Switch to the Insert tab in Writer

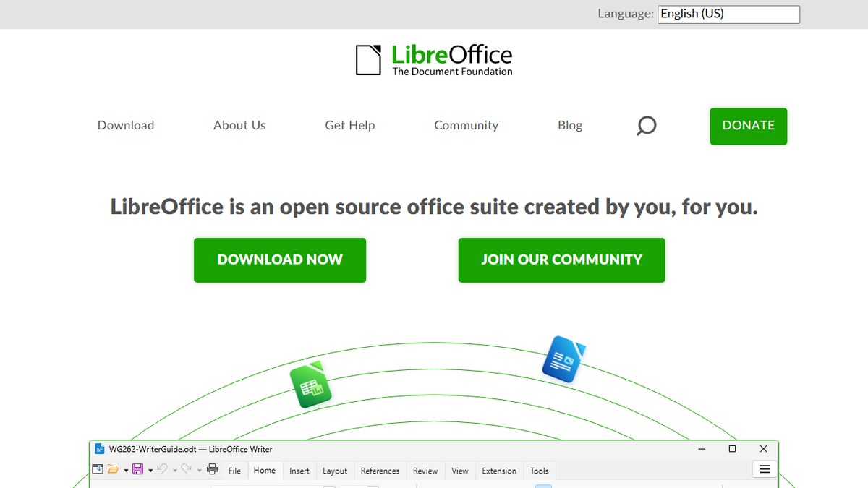pos(299,471)
